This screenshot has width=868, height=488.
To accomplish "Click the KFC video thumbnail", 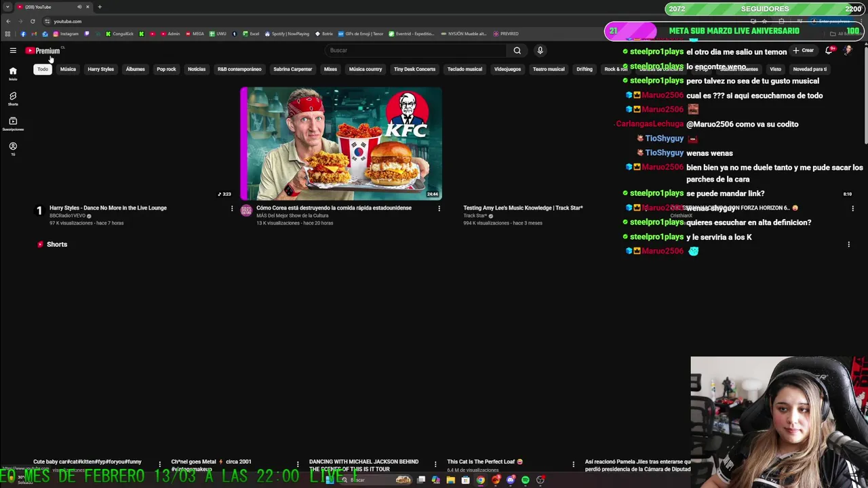I will [341, 144].
